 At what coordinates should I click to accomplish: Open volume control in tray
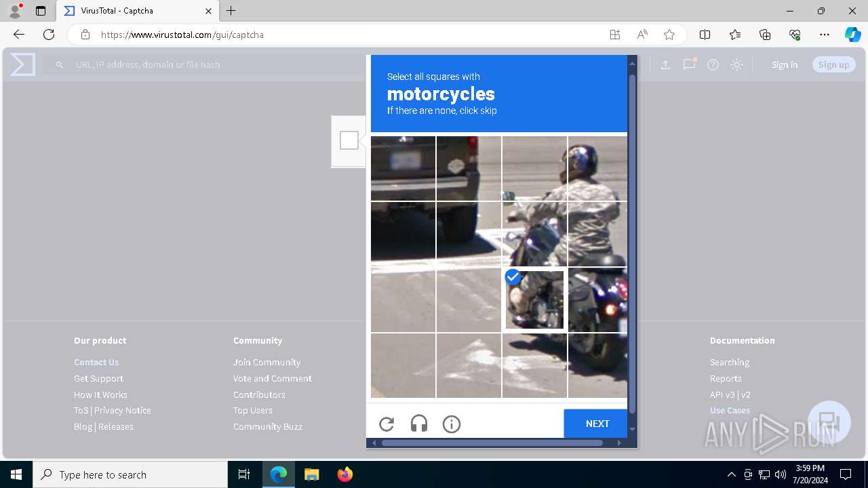coord(781,474)
